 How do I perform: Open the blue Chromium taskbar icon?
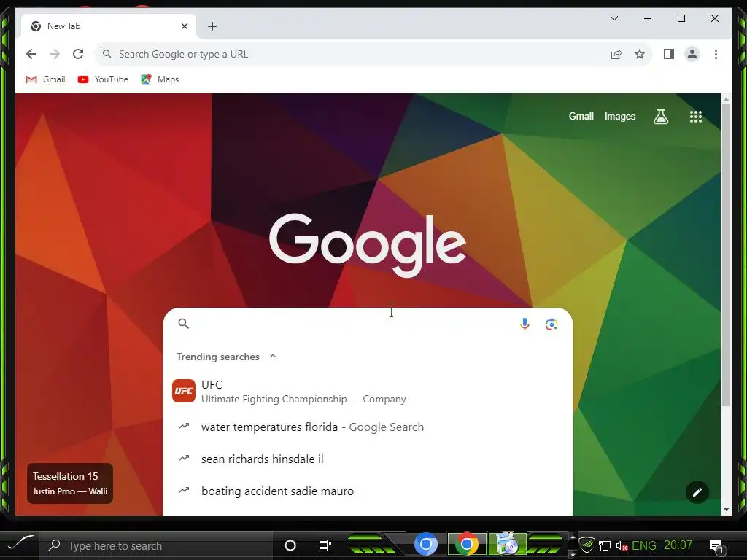[x=426, y=544]
